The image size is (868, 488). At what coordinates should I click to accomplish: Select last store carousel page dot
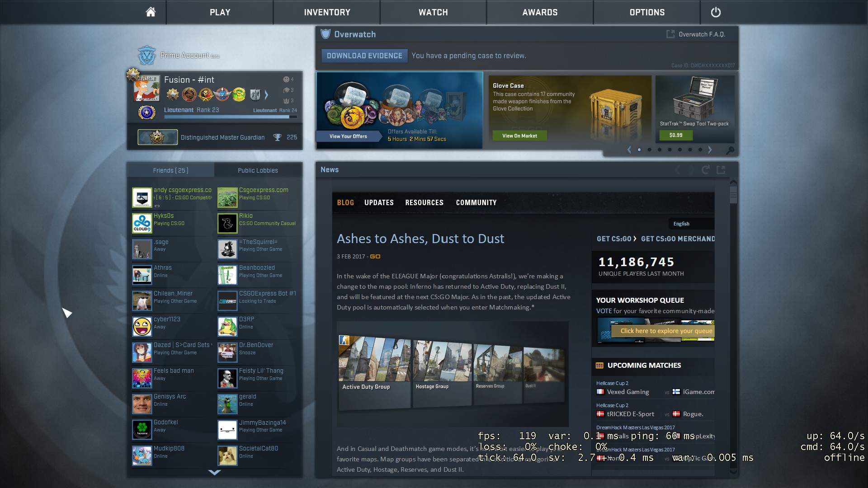pos(700,150)
